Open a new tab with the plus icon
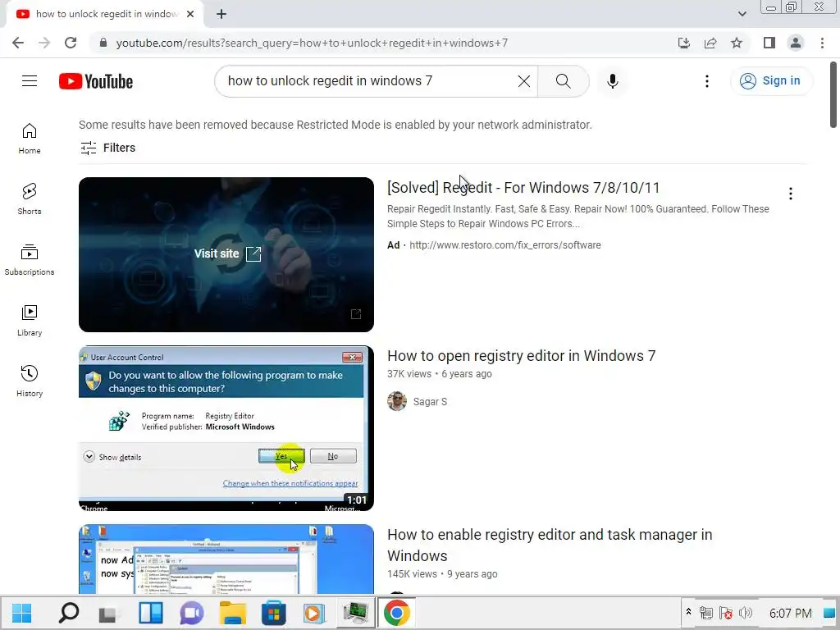 221,15
